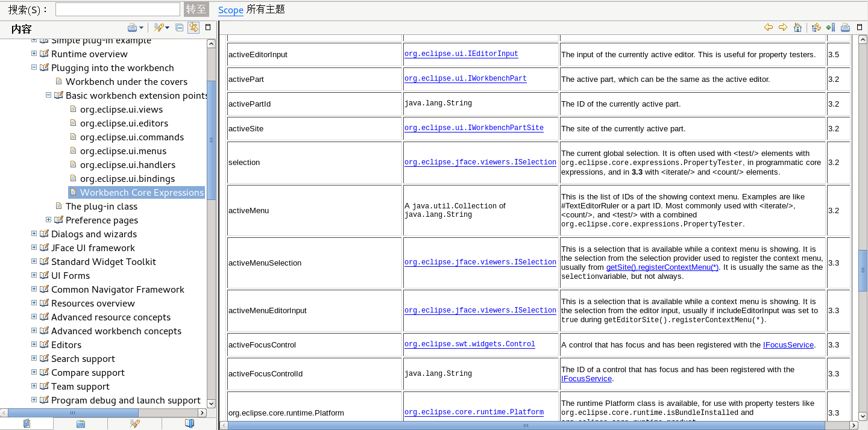
Task: Click the content page horizontal scrollbar
Action: pos(525,425)
